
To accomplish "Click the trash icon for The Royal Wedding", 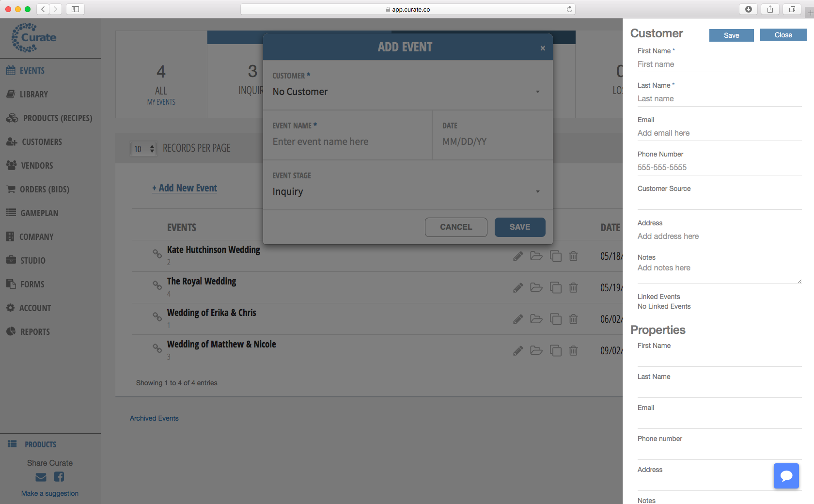I will (x=573, y=288).
